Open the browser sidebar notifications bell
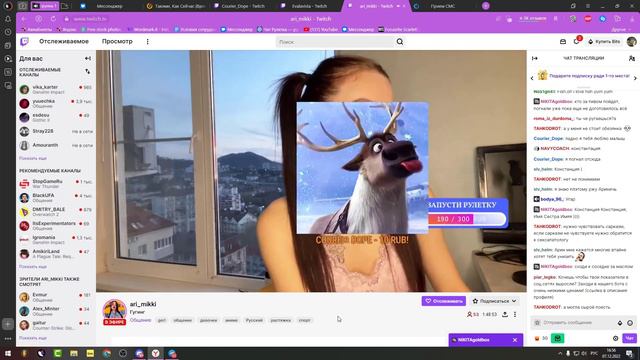Screen dimensions: 640x360 tap(8, 18)
